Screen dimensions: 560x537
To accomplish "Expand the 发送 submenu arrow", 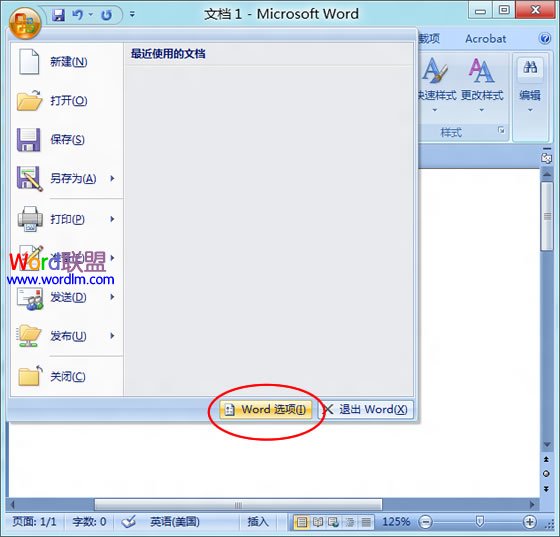I will 112,297.
